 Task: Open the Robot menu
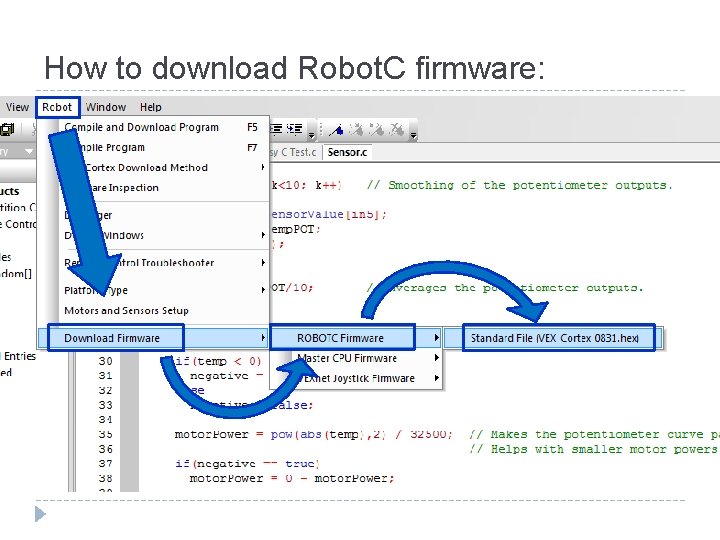click(57, 107)
